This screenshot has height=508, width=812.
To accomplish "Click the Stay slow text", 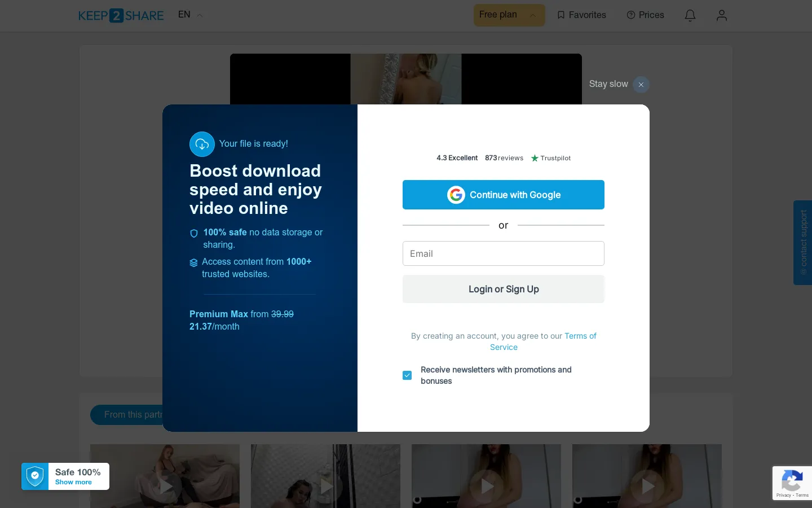I will click(608, 84).
